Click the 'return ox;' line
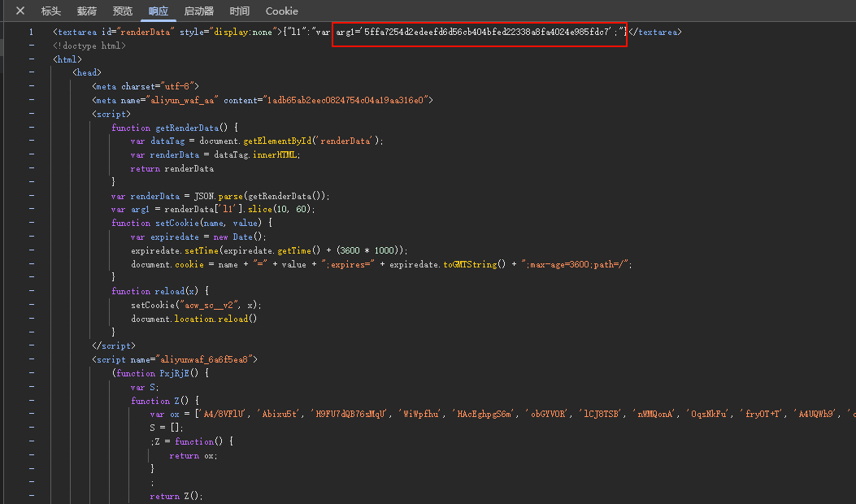This screenshot has width=856, height=504. [193, 455]
